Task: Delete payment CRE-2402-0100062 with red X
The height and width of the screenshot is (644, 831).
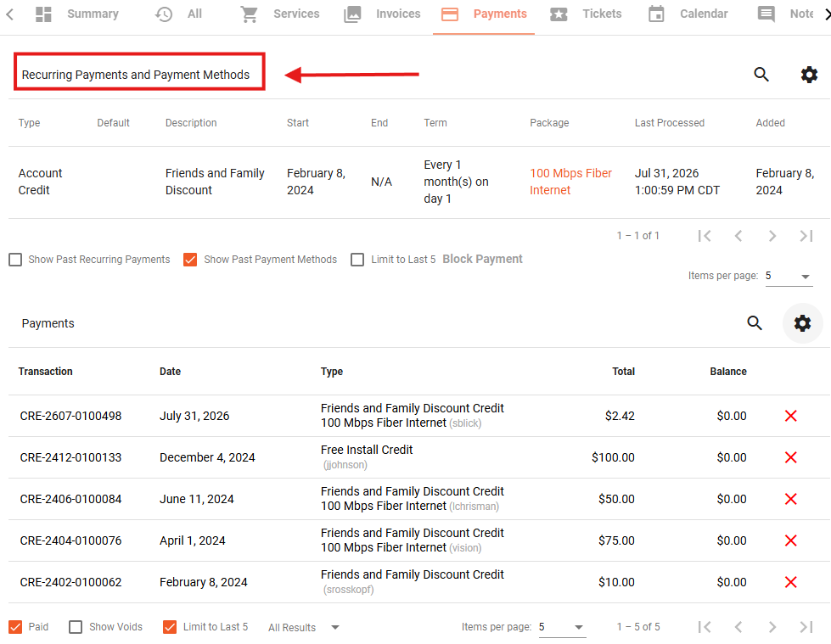Action: coord(791,583)
